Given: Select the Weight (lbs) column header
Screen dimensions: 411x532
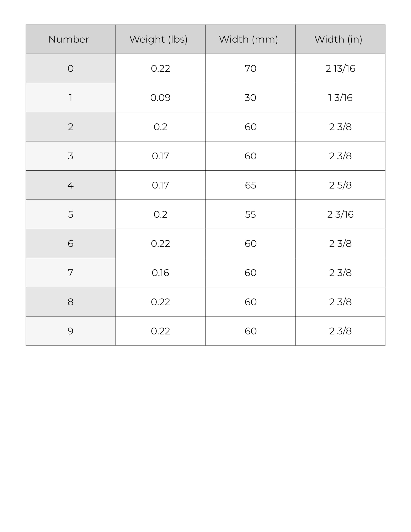Looking at the screenshot, I should click(x=160, y=39).
